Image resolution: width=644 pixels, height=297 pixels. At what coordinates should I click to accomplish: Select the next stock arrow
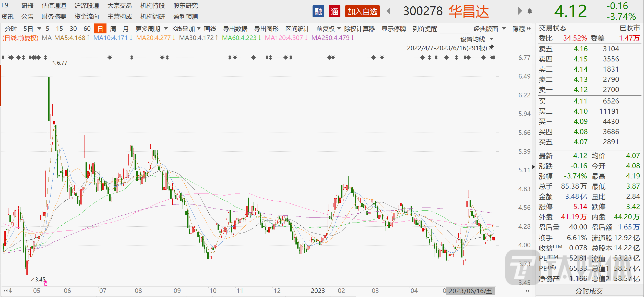(520, 11)
